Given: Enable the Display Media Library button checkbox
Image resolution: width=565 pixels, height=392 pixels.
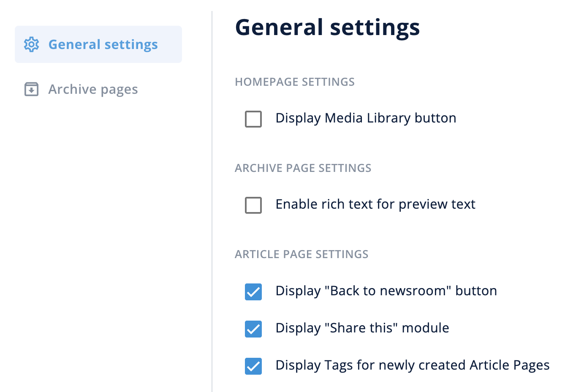Looking at the screenshot, I should tap(253, 119).
